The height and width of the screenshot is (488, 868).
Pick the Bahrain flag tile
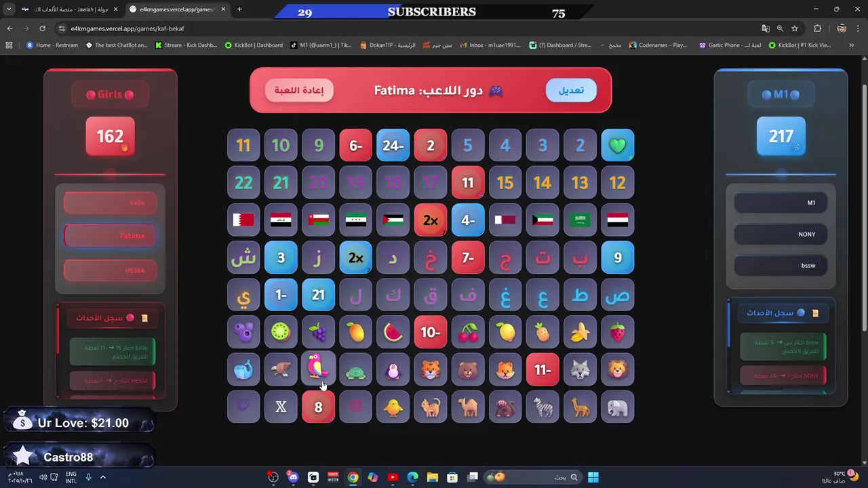tap(243, 220)
